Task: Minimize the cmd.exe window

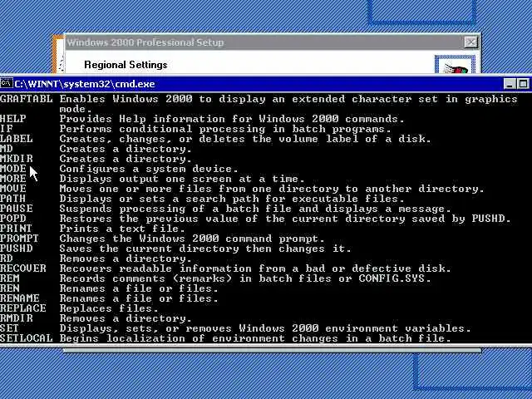Action: (x=510, y=84)
